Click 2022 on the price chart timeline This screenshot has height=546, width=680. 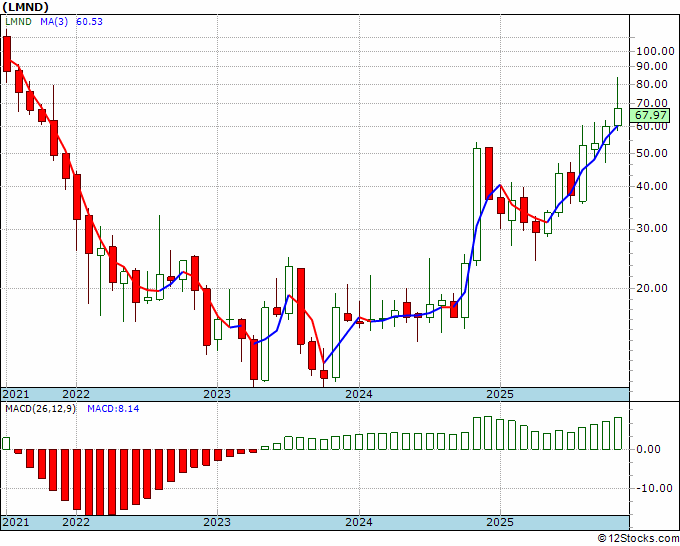[x=76, y=394]
